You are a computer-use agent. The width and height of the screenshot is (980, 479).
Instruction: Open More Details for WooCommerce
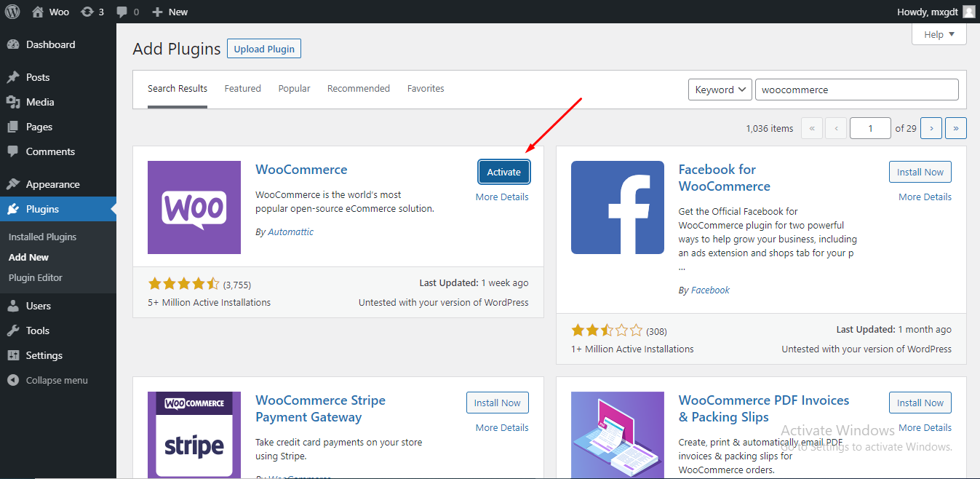(502, 197)
